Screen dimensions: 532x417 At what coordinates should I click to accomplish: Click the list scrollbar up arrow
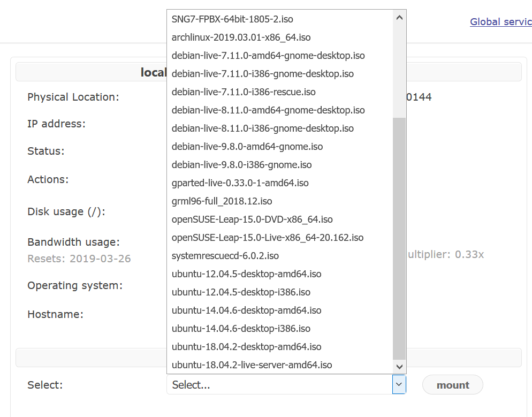click(x=399, y=17)
